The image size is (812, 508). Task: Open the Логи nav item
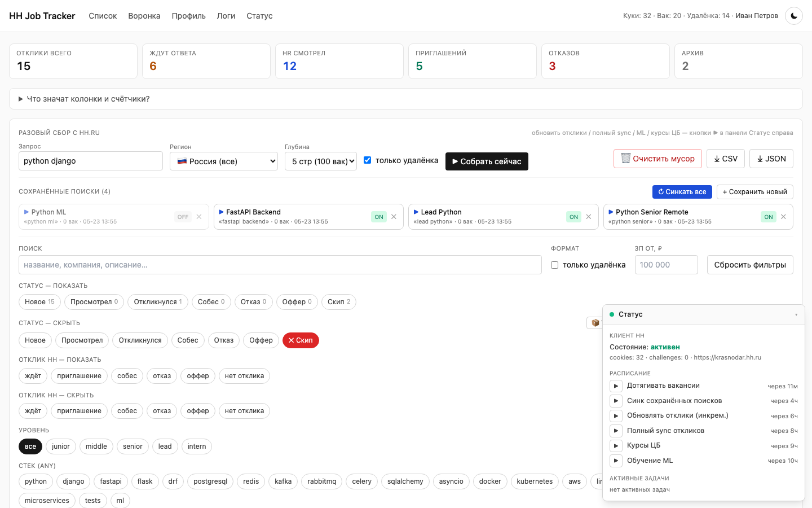pyautogui.click(x=226, y=16)
